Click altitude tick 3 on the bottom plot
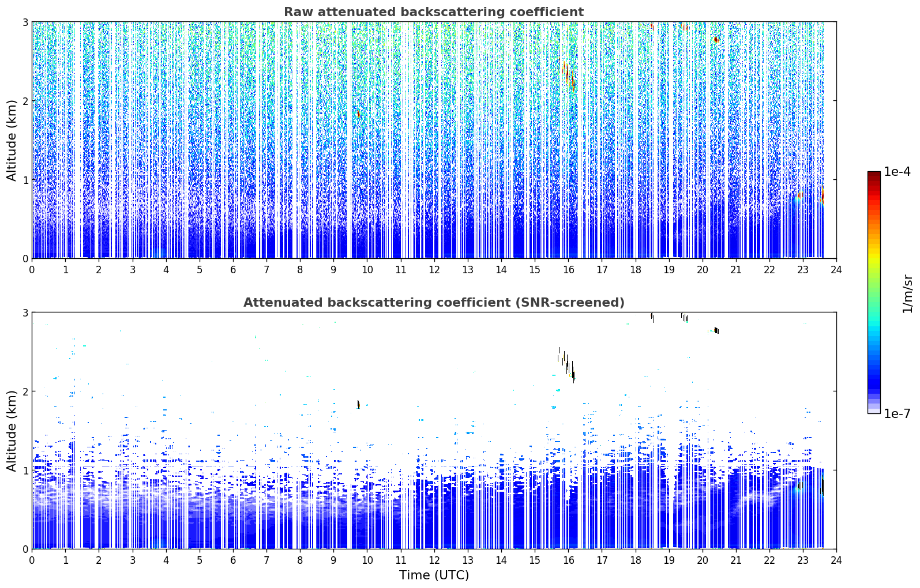The image size is (920, 588). (x=25, y=312)
